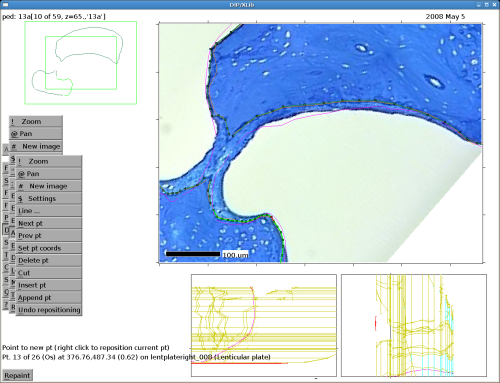Image resolution: width=500 pixels, height=383 pixels.
Task: Choose Set pt coords menu entry
Action: pyautogui.click(x=49, y=248)
